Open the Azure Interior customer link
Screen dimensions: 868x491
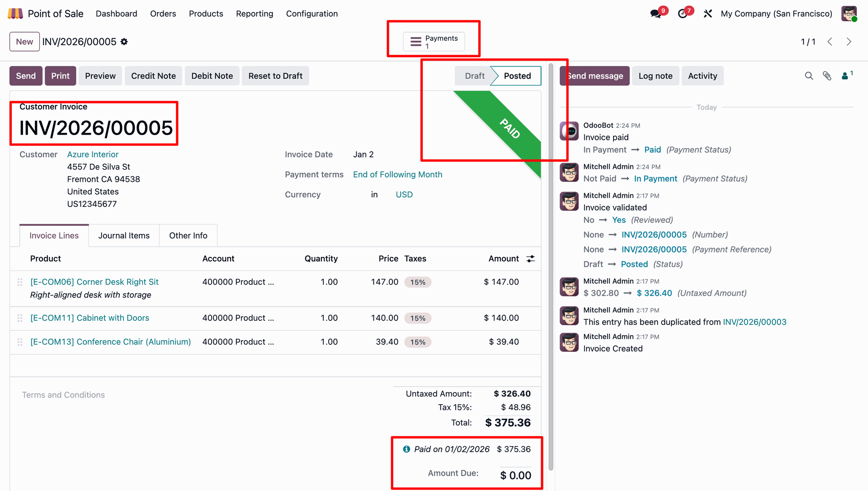click(x=93, y=154)
